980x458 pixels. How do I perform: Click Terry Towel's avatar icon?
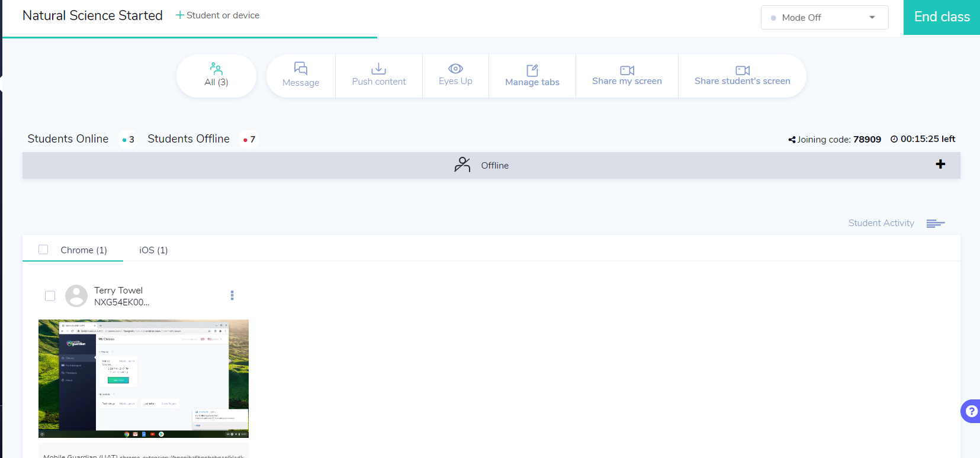[76, 296]
